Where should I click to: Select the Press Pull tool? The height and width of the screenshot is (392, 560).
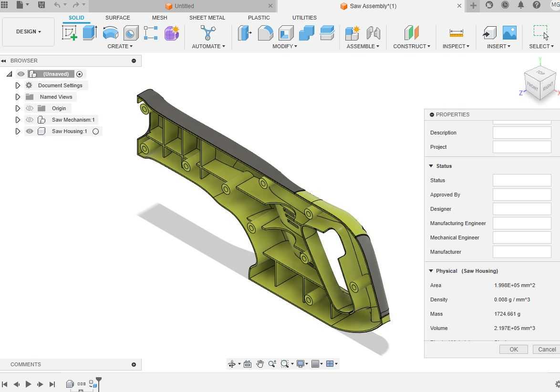point(245,33)
